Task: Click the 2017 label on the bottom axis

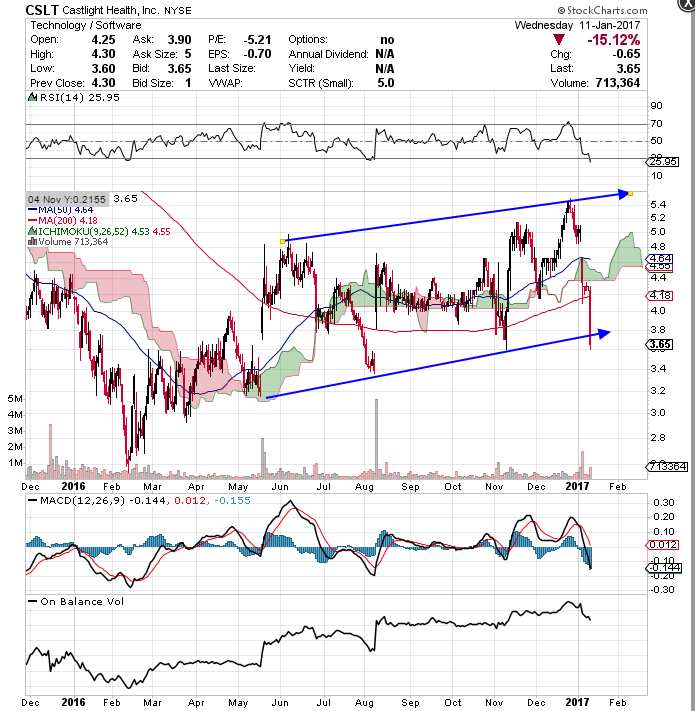Action: 578,702
